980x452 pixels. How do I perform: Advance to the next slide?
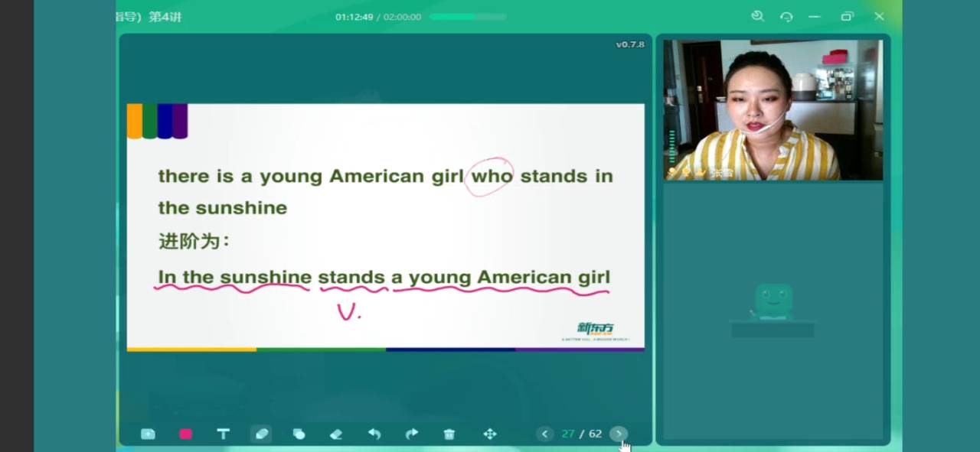click(619, 434)
